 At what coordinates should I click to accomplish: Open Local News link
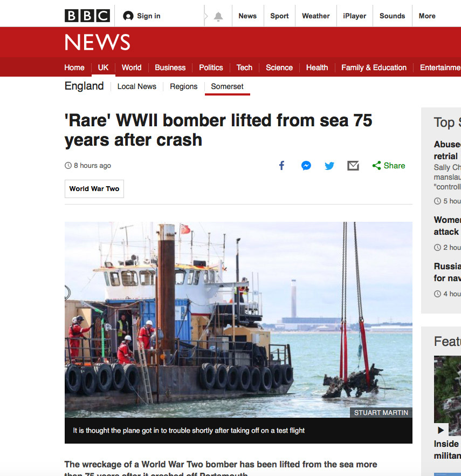pos(137,86)
